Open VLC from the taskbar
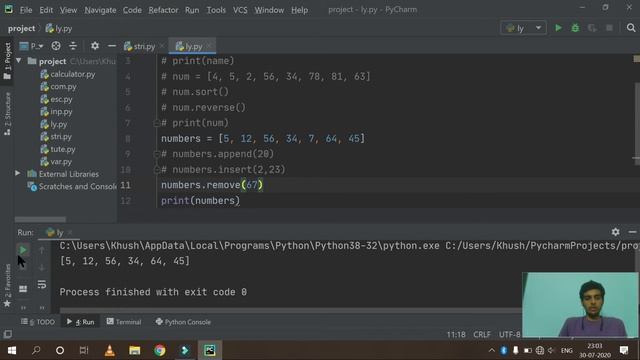Viewport: 640px width, 360px height. (109, 350)
